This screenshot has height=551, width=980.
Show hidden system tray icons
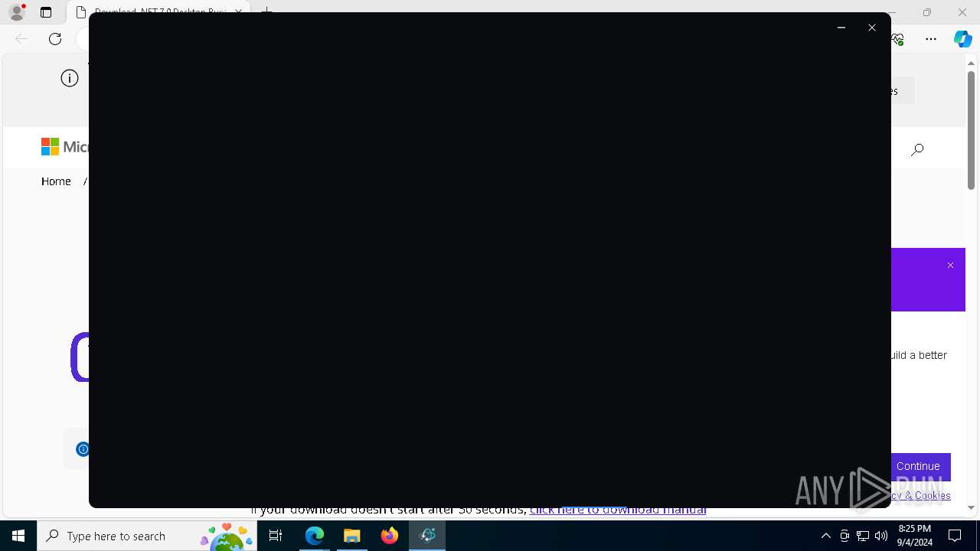click(x=826, y=536)
